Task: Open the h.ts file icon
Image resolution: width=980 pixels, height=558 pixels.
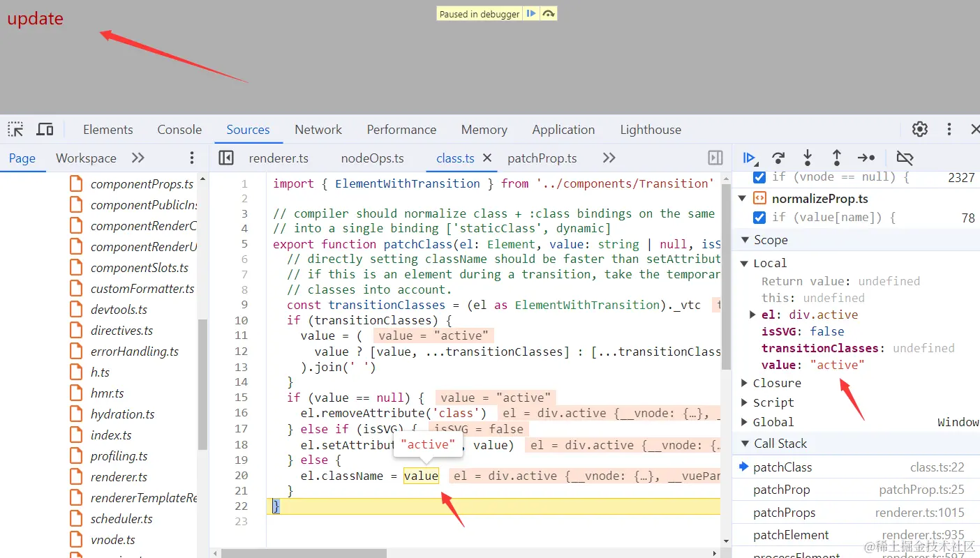Action: click(x=77, y=372)
